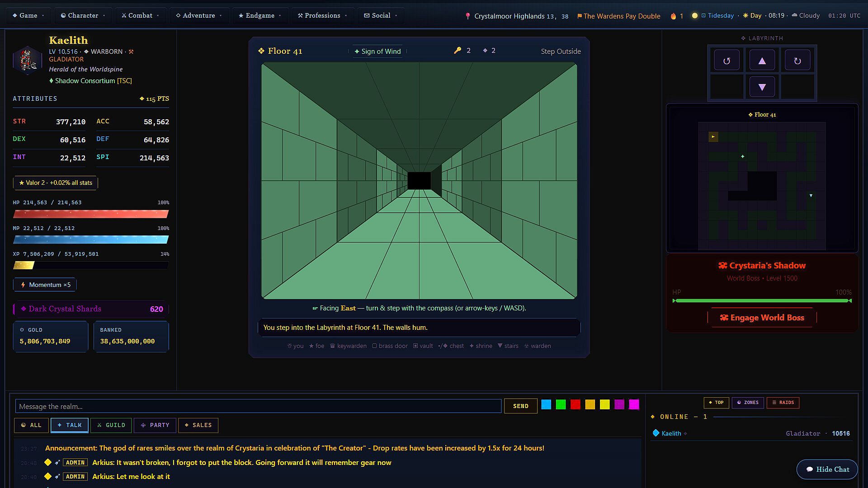Click the 115 PTS attribute points indicator
The image size is (868, 488).
pos(154,99)
